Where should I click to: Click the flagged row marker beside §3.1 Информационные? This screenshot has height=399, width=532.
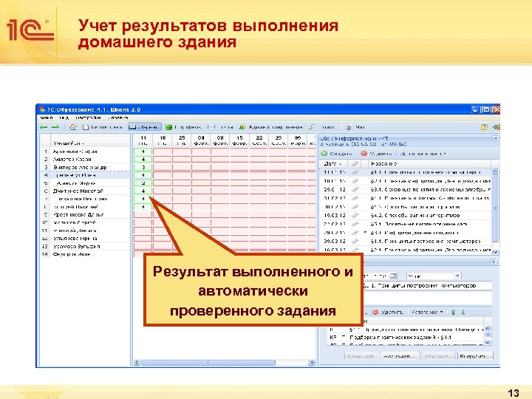[x=366, y=233]
